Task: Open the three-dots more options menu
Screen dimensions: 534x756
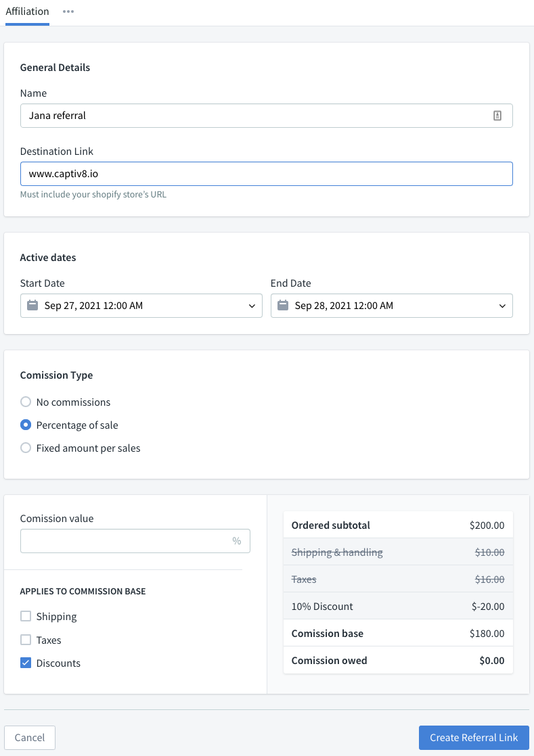Action: coord(68,11)
